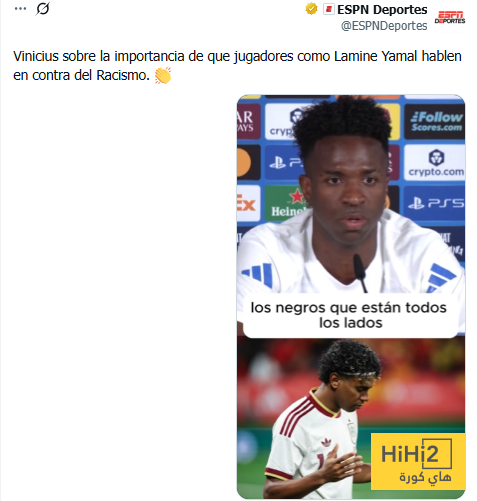Click the green Heineken sponsor logo
Screen dimensions: 477x501
point(286,203)
